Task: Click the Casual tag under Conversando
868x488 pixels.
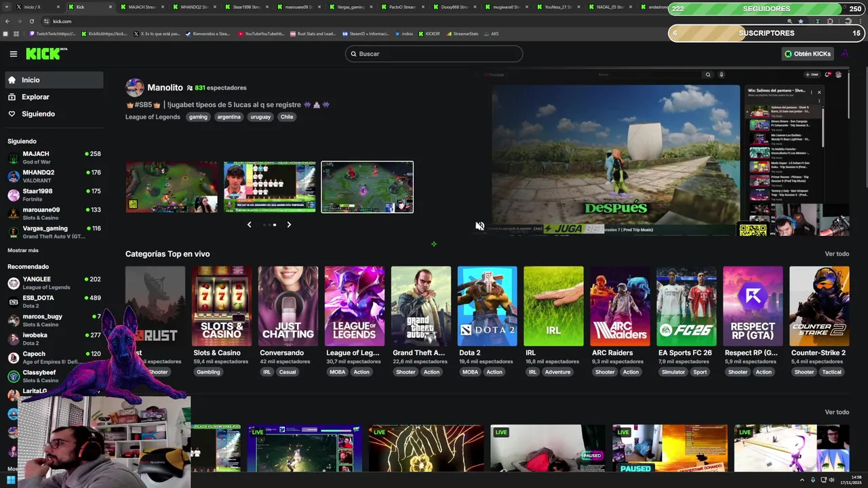Action: coord(288,372)
